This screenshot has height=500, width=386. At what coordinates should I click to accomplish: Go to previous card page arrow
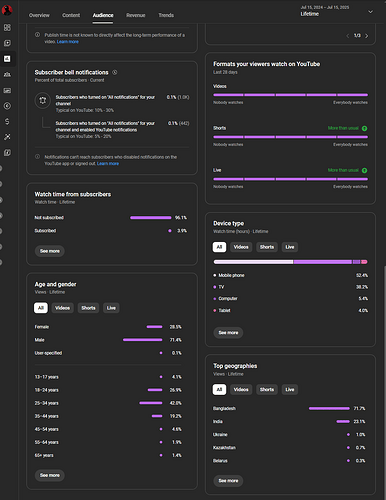(348, 36)
